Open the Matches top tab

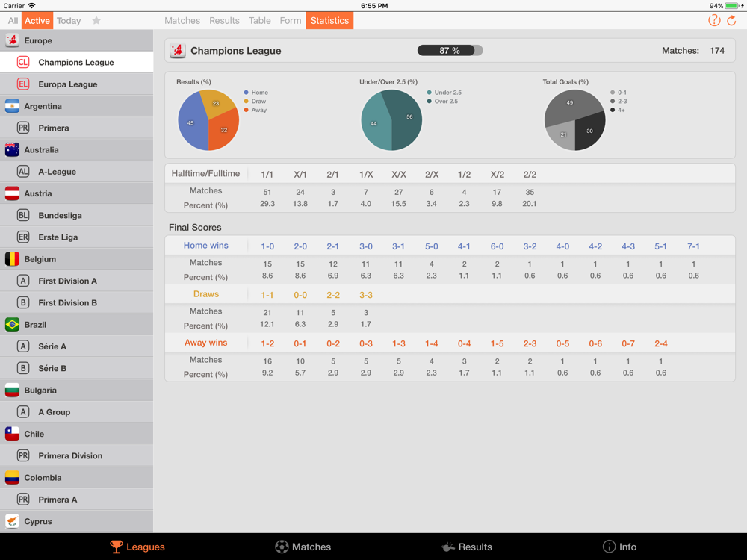click(182, 20)
